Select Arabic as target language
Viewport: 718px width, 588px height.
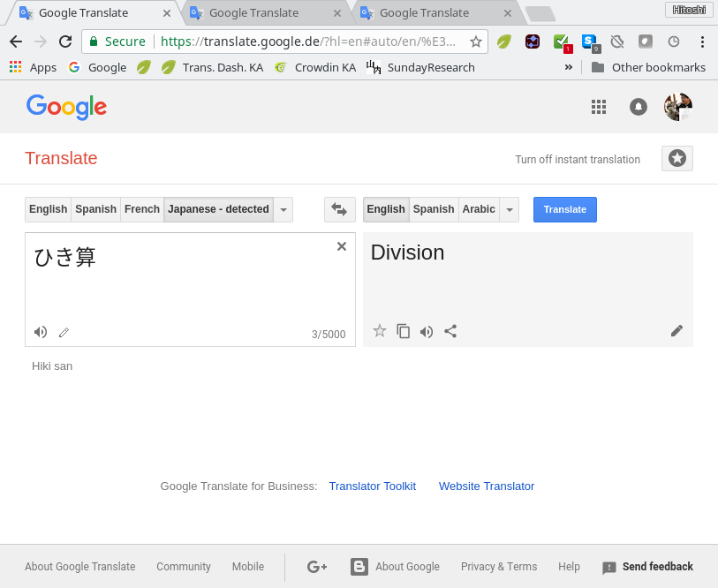click(479, 209)
